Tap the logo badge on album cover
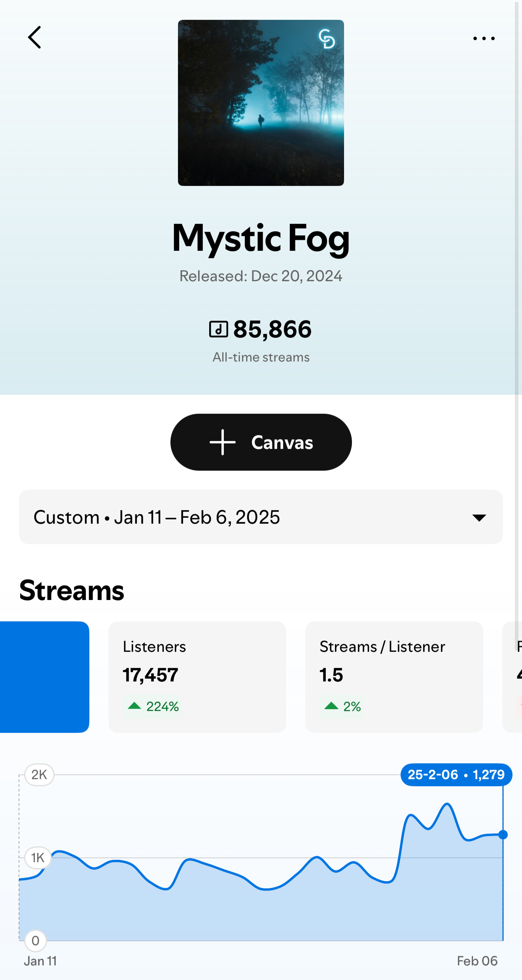The image size is (522, 980). point(327,39)
